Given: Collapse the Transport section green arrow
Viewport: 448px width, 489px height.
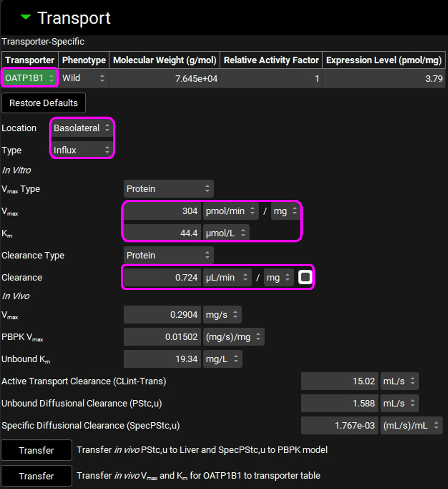Looking at the screenshot, I should click(x=26, y=18).
